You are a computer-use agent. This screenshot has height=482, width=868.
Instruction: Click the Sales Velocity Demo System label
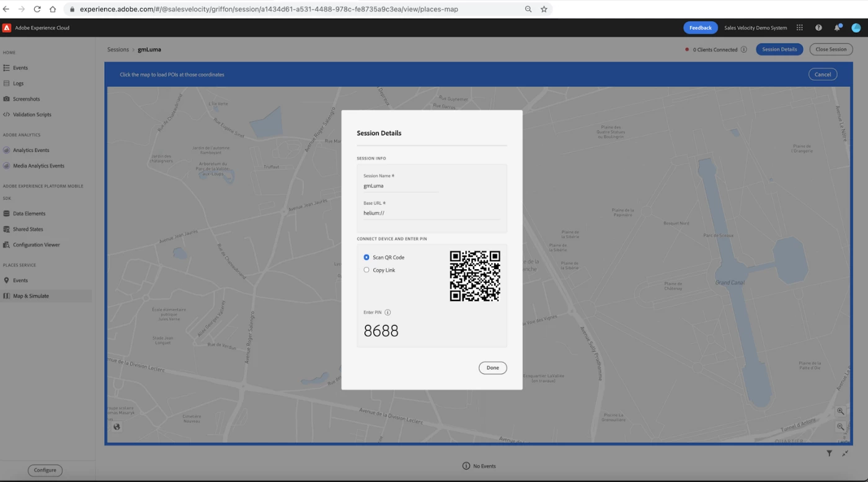pos(756,28)
